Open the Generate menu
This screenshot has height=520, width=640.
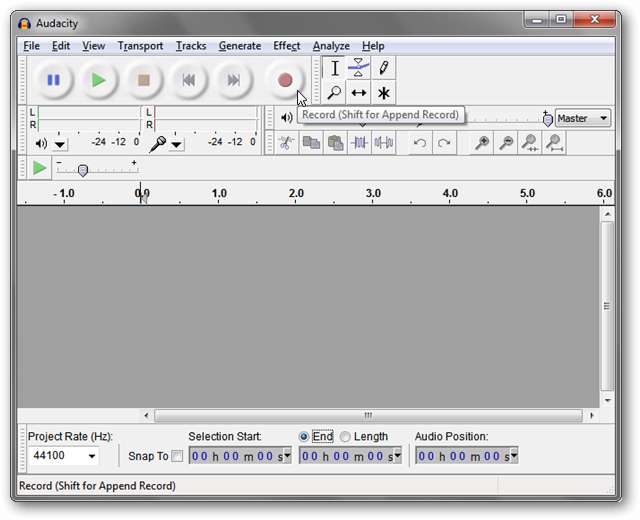[x=239, y=46]
